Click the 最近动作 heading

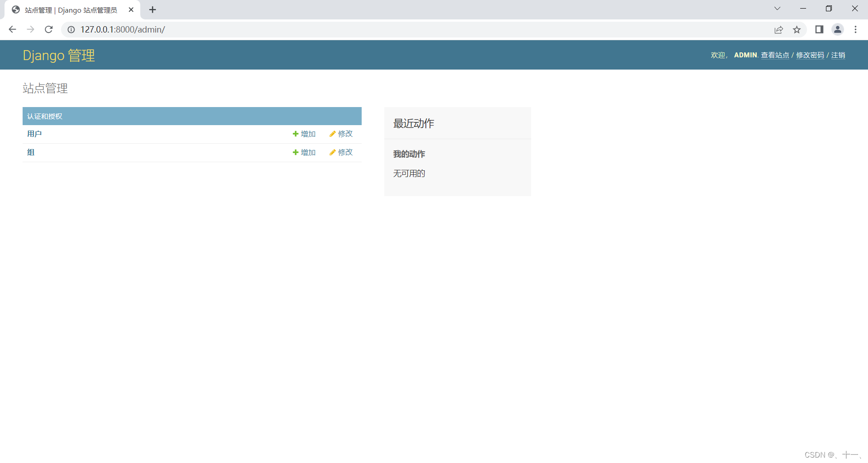(x=414, y=123)
